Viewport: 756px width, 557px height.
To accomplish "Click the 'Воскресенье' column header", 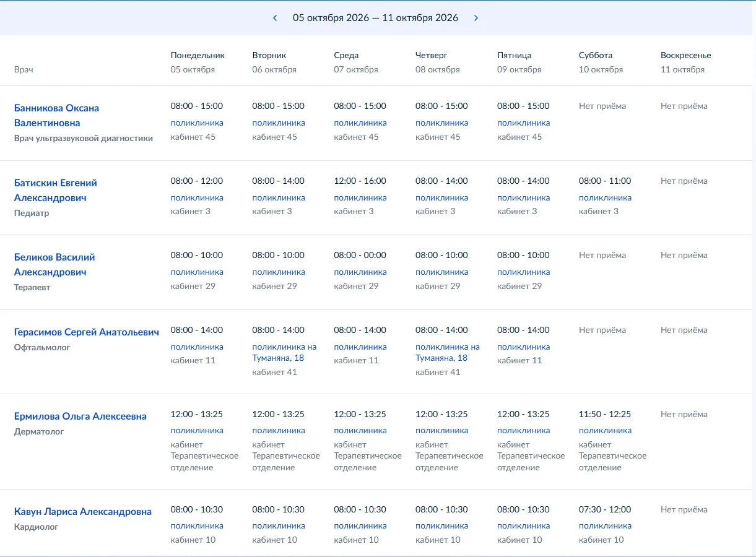I will pos(686,55).
